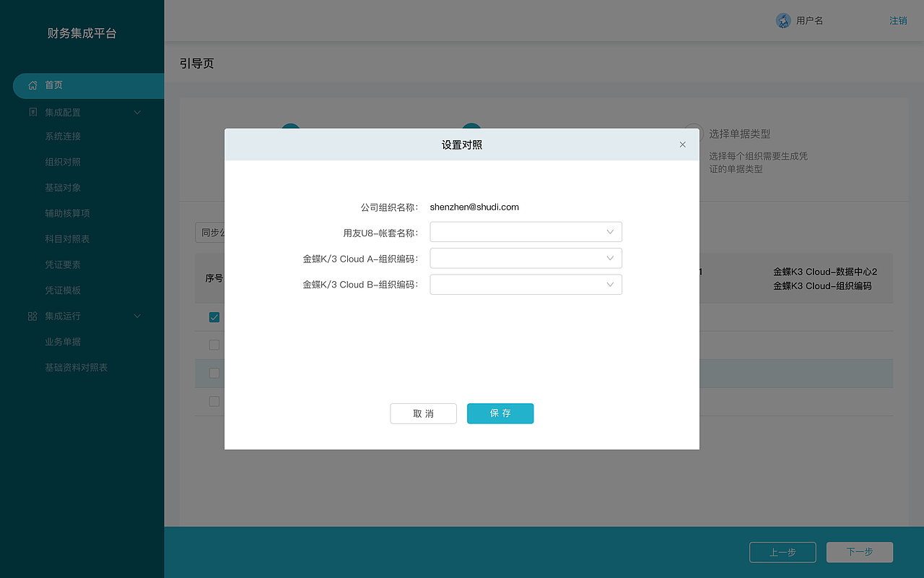Click the arrow in Cloud A-组织编码 combo box
The height and width of the screenshot is (578, 924).
pyautogui.click(x=610, y=258)
